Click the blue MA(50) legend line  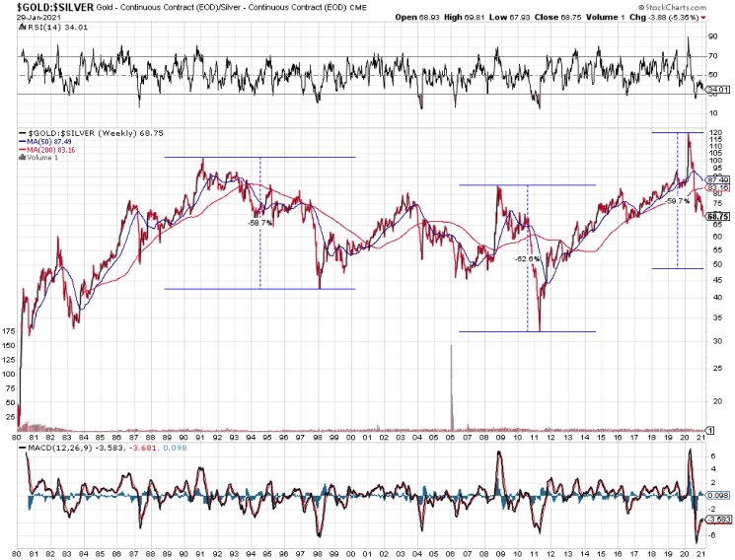[x=34, y=142]
